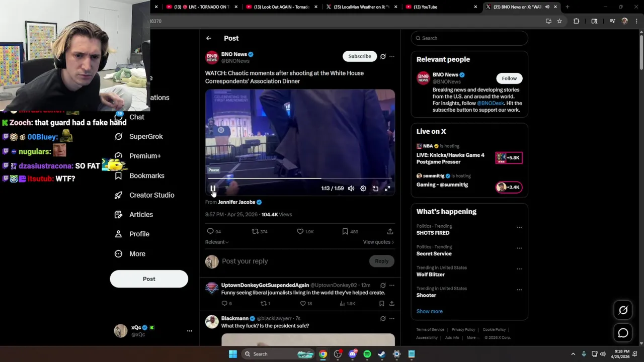Open a new browser tab
The height and width of the screenshot is (362, 644).
[567, 7]
